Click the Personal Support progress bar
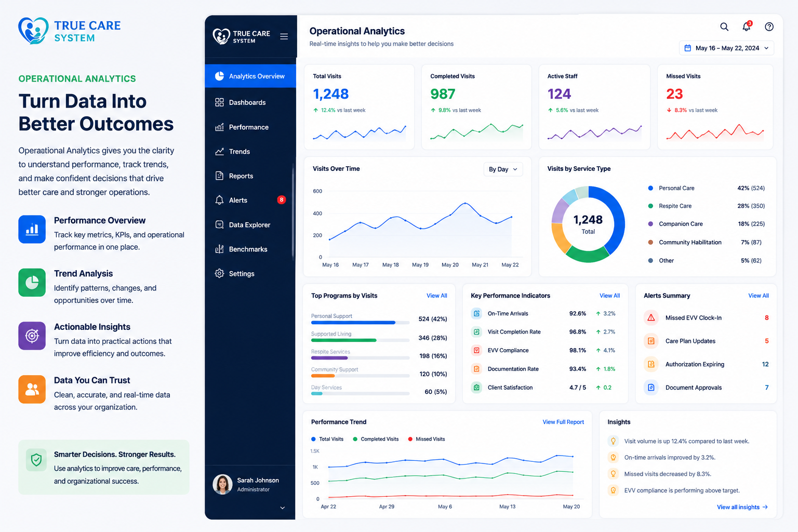 click(360, 323)
